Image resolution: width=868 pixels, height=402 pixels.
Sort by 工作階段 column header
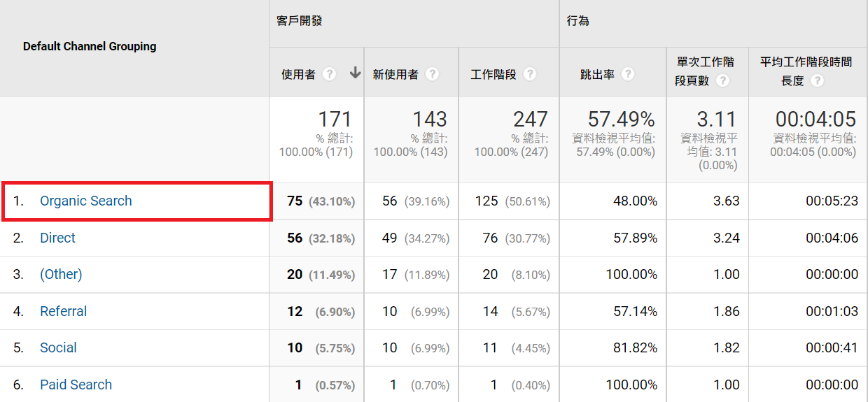point(493,74)
